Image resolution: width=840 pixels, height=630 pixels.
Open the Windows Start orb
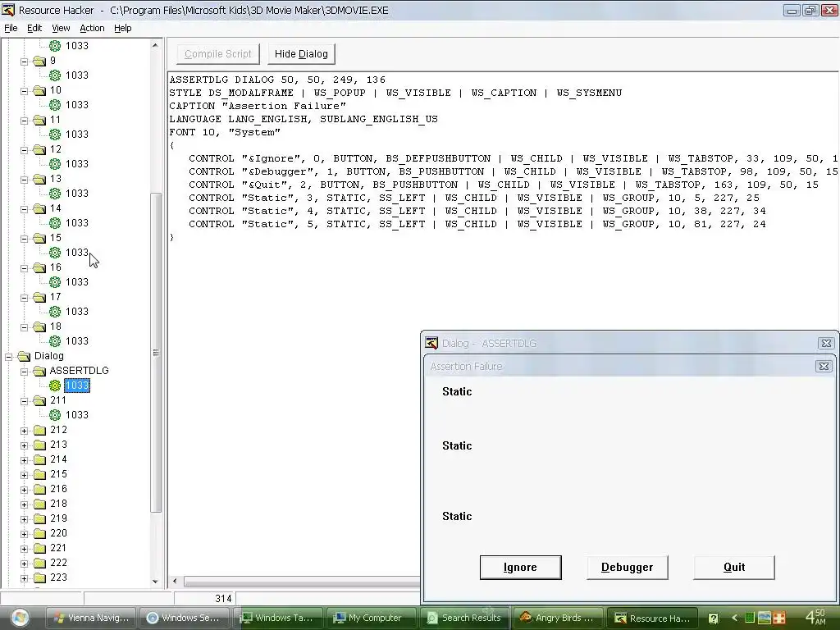pyautogui.click(x=20, y=618)
